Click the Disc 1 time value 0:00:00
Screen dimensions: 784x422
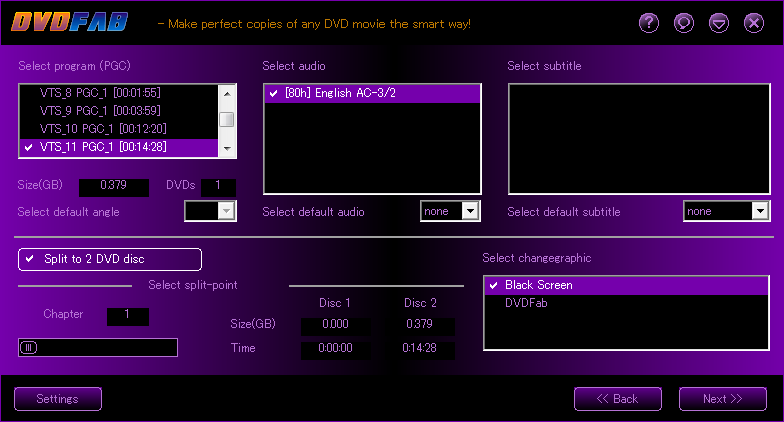pyautogui.click(x=336, y=349)
